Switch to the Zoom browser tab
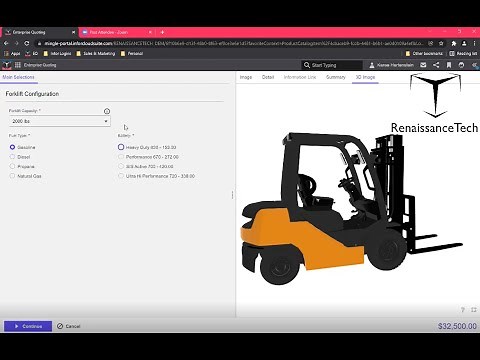The width and height of the screenshot is (480, 360). pyautogui.click(x=117, y=32)
